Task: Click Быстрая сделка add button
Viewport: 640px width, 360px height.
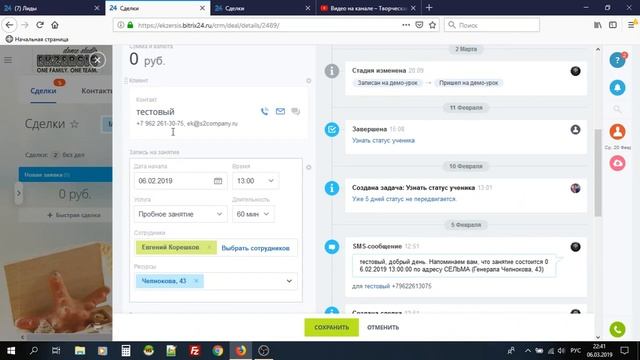Action: coord(74,215)
